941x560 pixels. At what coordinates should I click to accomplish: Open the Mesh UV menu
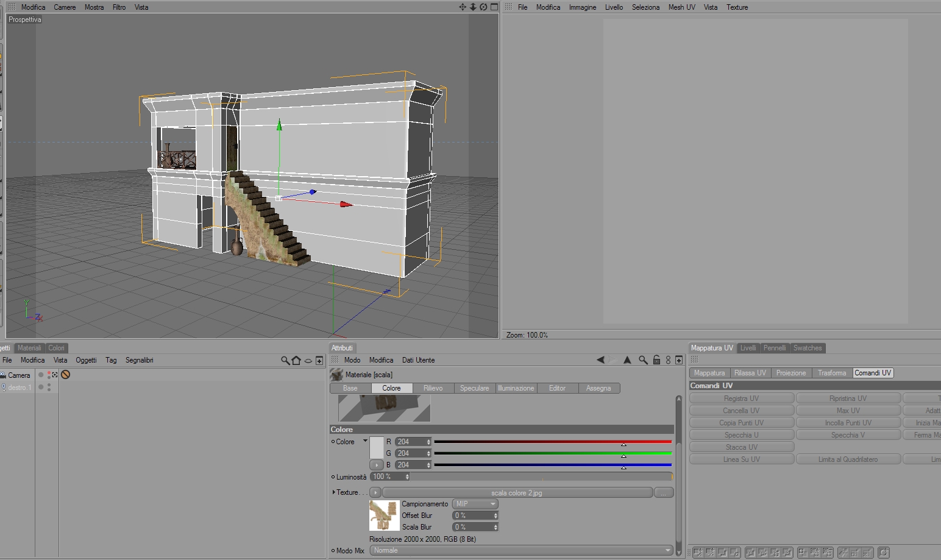pos(681,7)
